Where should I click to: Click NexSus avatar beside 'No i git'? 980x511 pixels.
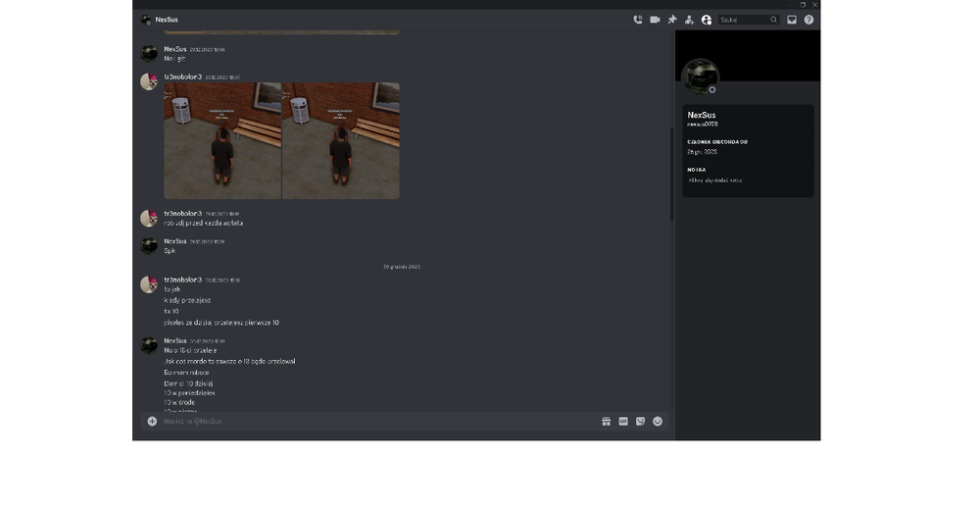click(149, 54)
